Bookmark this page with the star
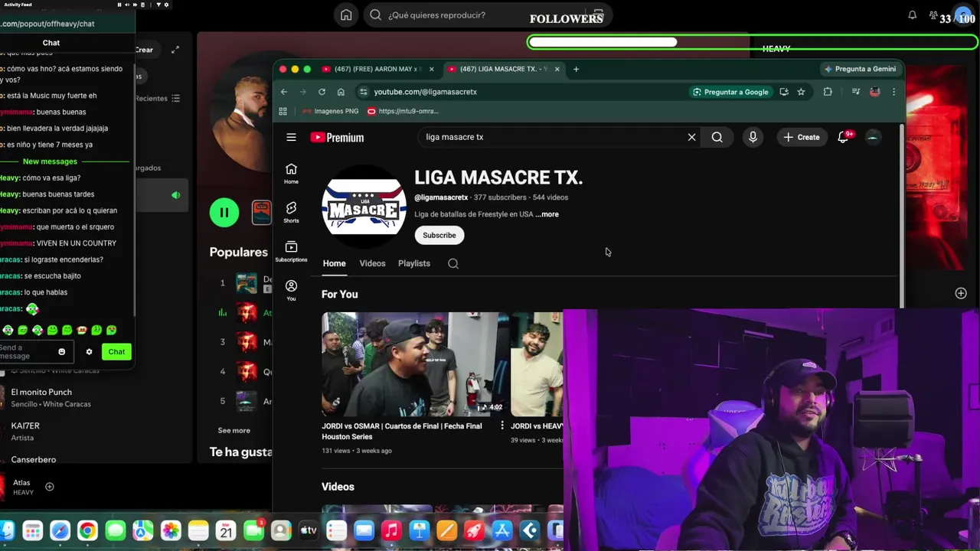Viewport: 980px width, 551px height. [x=801, y=92]
